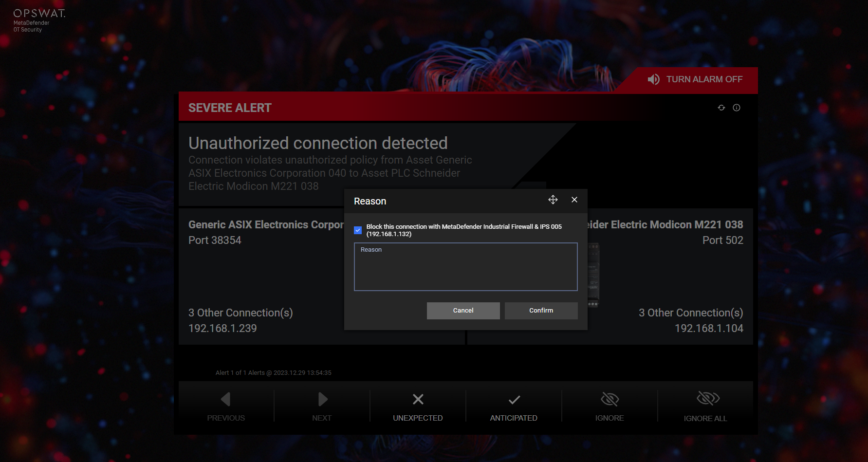Screen dimensions: 868x462
Task: Cancel the Reason dialog
Action: point(463,311)
